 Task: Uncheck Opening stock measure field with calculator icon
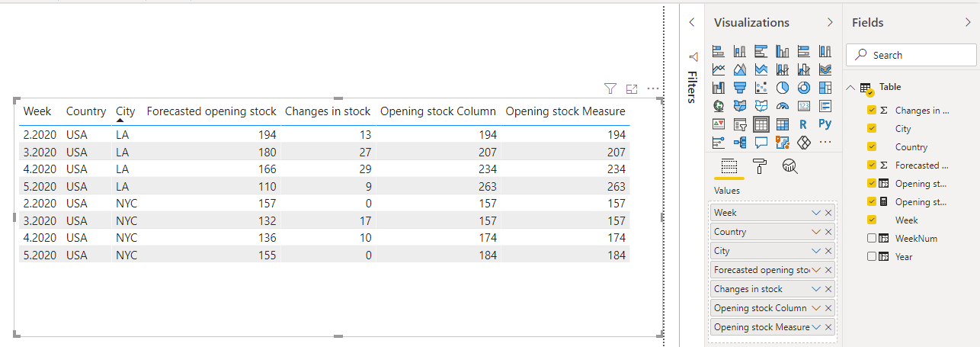coord(872,202)
